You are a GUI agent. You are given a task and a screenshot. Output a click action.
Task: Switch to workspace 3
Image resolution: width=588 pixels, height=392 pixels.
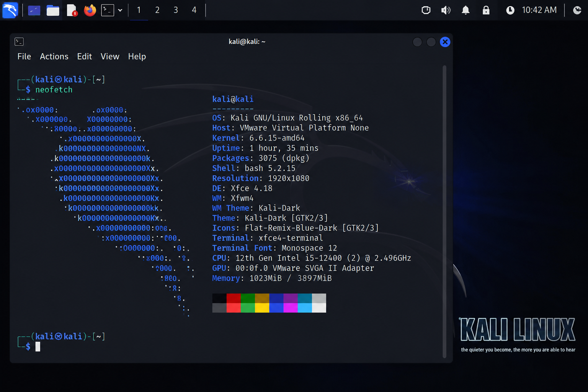176,10
